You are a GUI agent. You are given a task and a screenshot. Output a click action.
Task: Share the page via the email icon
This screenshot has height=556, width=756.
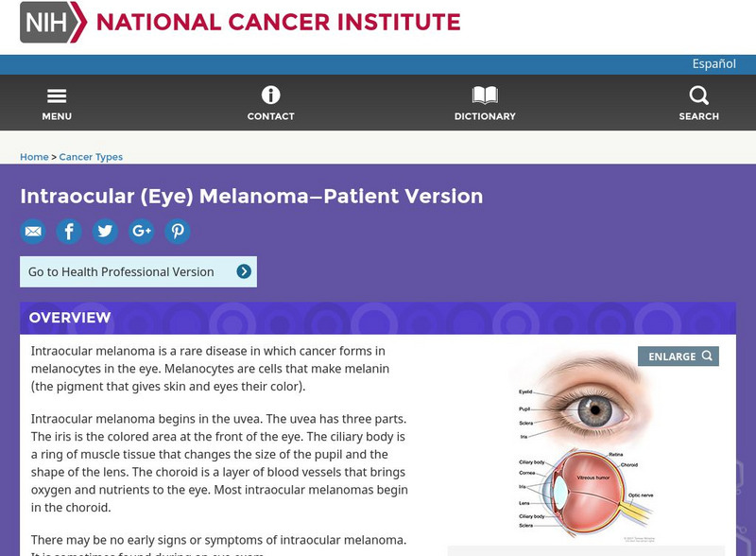pyautogui.click(x=33, y=231)
